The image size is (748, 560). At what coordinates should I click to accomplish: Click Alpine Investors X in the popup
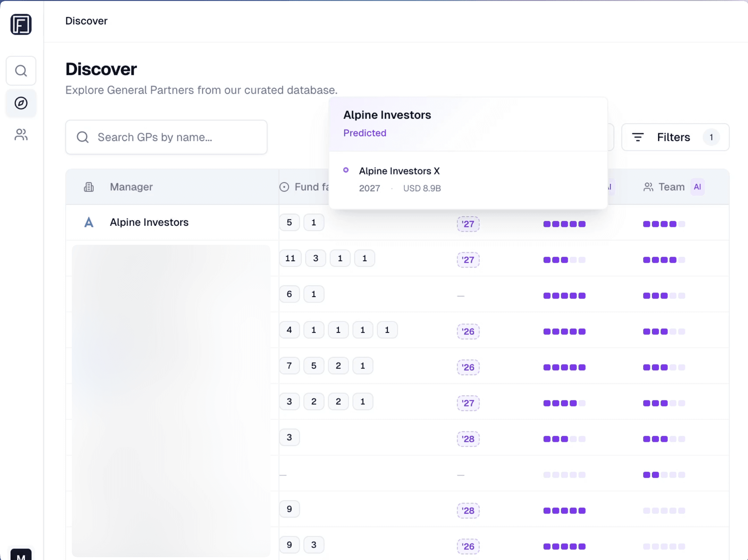coord(399,171)
